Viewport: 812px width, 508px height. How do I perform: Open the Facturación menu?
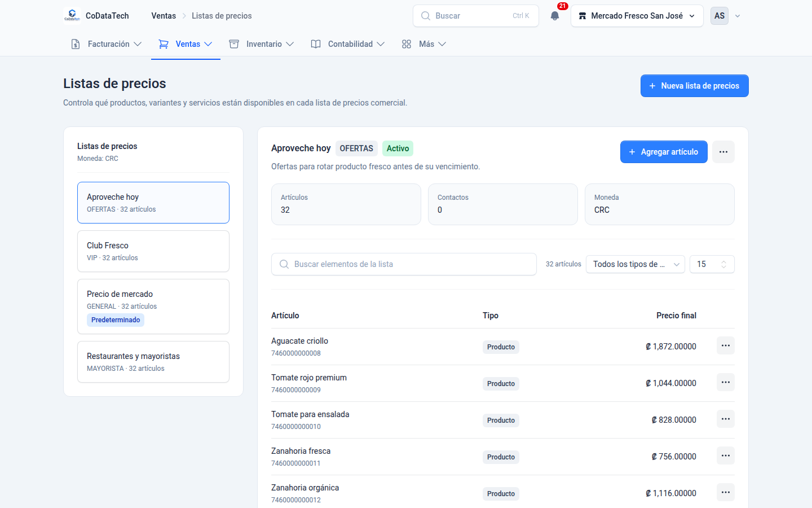click(107, 44)
